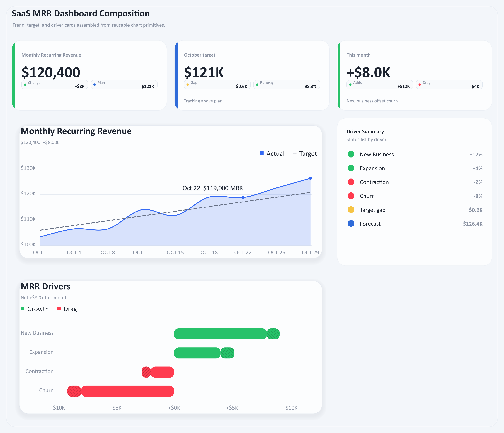Click the Churn -8% value
504x433 pixels.
(478, 196)
